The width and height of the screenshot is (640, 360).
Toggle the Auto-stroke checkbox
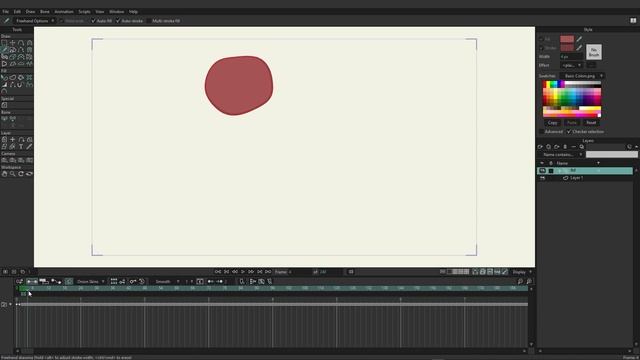pos(118,20)
